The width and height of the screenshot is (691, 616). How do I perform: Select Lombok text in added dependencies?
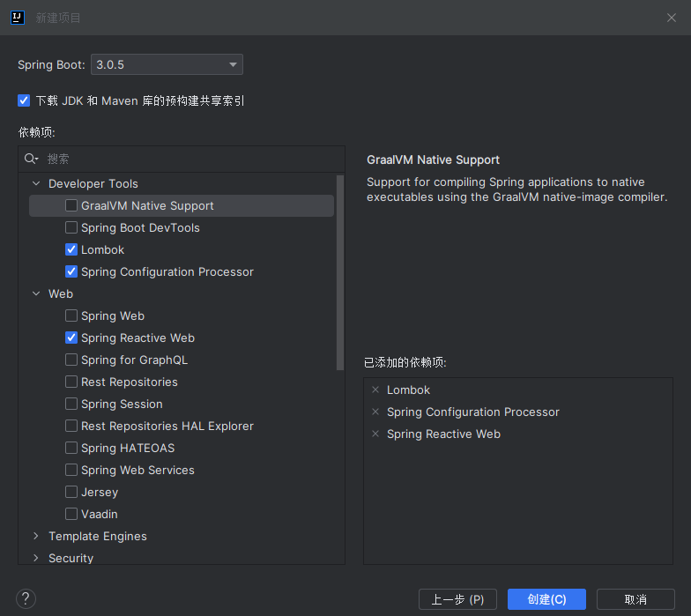tap(408, 390)
